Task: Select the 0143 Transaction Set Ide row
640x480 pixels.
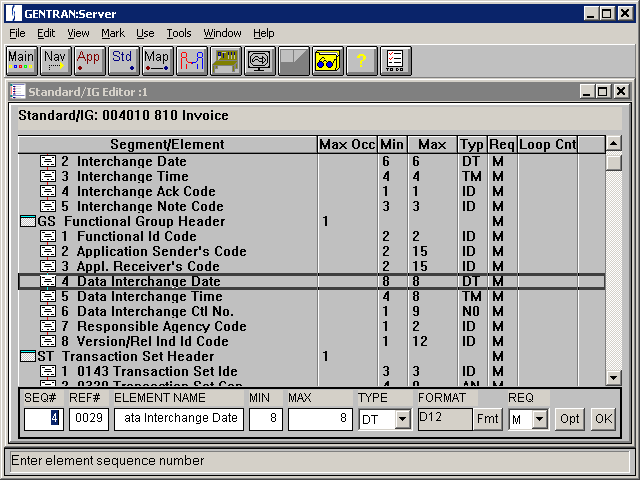Action: pyautogui.click(x=311, y=371)
